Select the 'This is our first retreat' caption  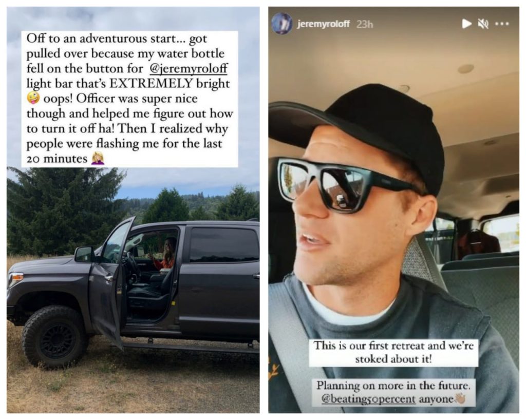click(x=393, y=353)
